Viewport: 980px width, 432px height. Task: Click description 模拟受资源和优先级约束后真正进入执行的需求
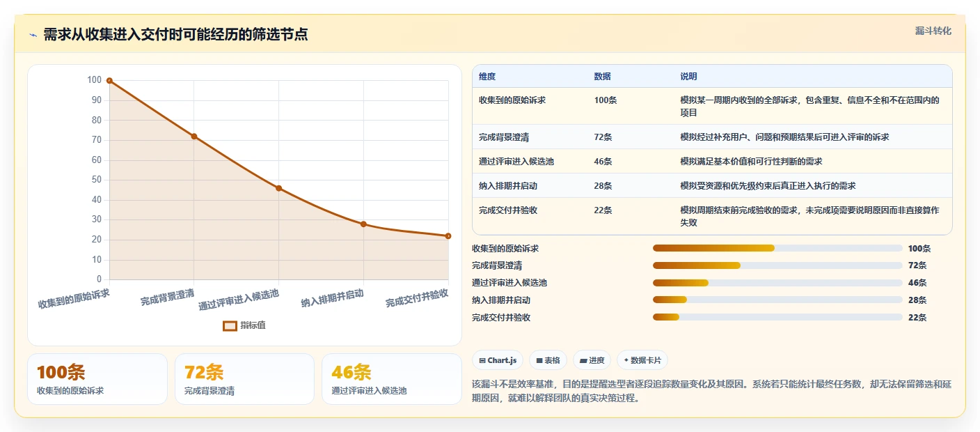coord(768,186)
